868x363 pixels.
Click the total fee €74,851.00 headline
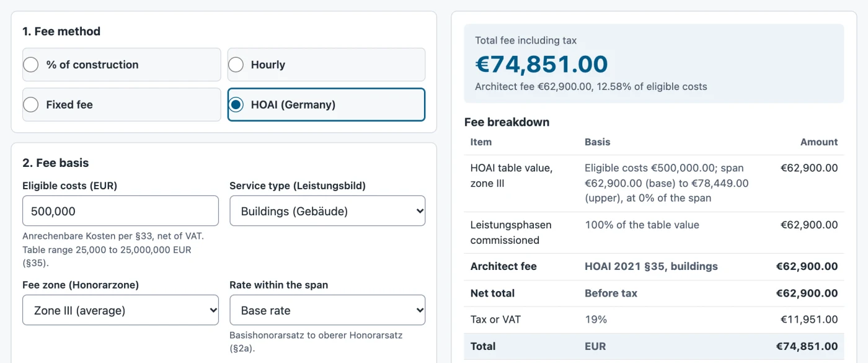pos(541,64)
